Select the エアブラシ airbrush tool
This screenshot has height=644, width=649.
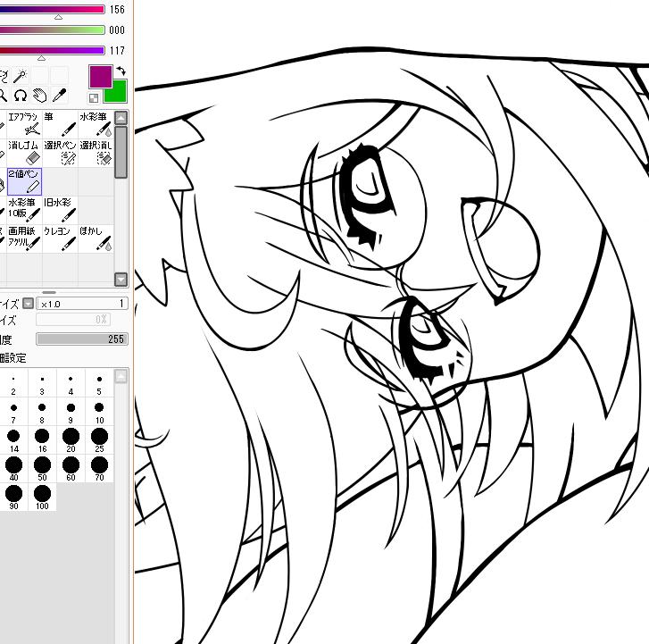point(24,124)
